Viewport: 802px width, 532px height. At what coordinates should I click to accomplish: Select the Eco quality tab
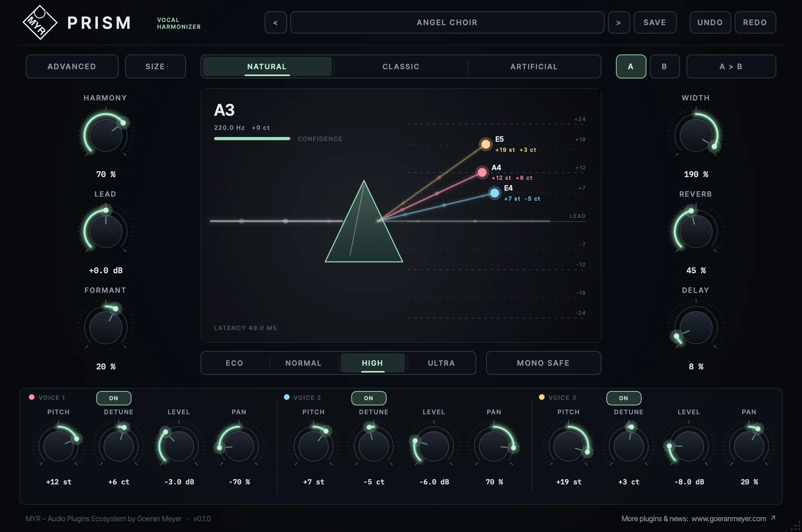click(235, 363)
